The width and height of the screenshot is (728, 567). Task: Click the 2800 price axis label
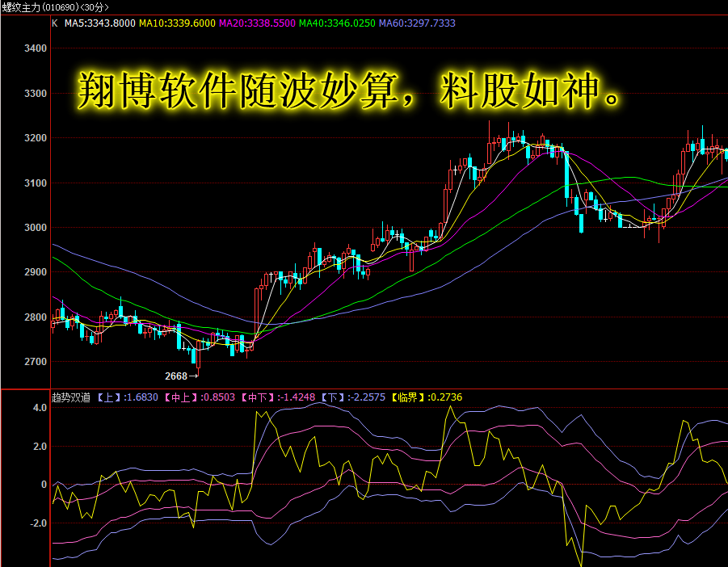coord(36,317)
